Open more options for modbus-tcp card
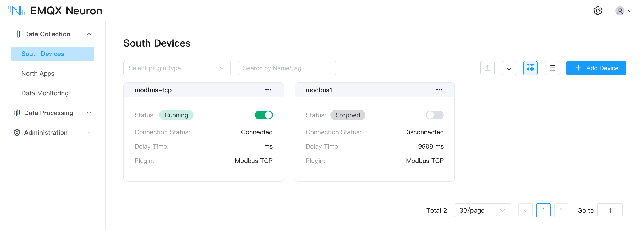Image resolution: width=644 pixels, height=230 pixels. coord(268,90)
